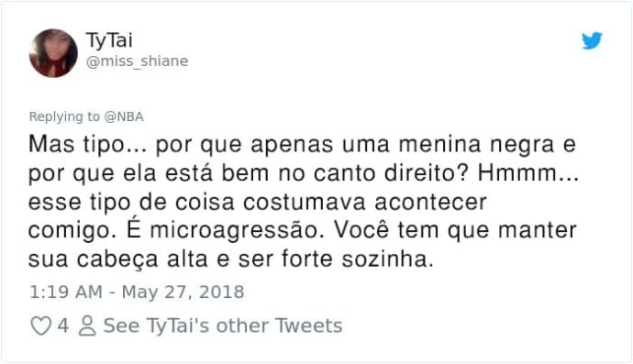Click the Twitter bird logo
This screenshot has width=633, height=364.
[x=592, y=40]
